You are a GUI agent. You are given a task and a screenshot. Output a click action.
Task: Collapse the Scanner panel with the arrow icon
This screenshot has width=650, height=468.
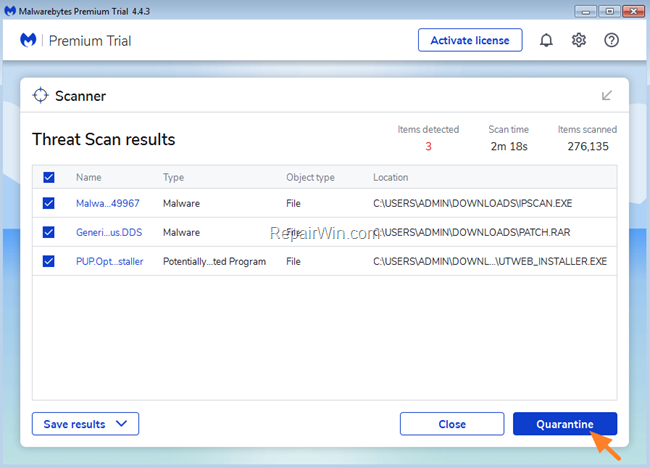(x=606, y=95)
